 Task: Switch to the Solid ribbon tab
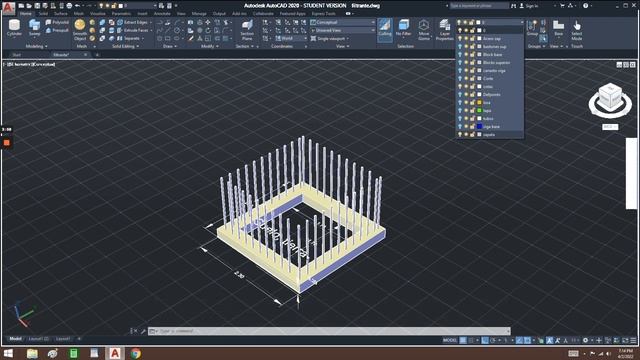point(43,13)
